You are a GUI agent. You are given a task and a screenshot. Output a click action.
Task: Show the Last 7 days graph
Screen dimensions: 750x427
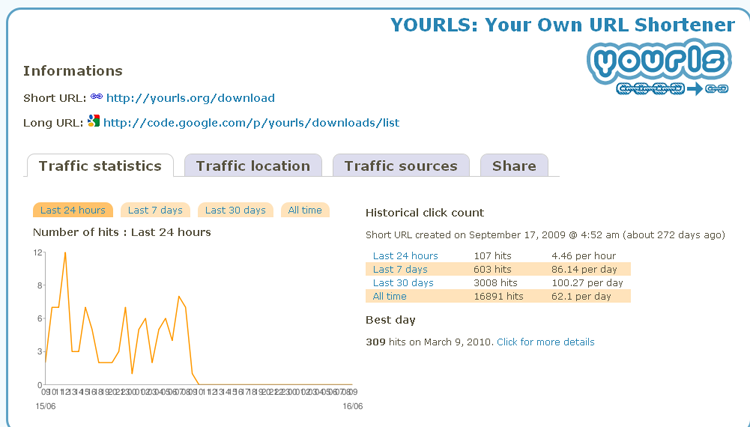pyautogui.click(x=155, y=210)
